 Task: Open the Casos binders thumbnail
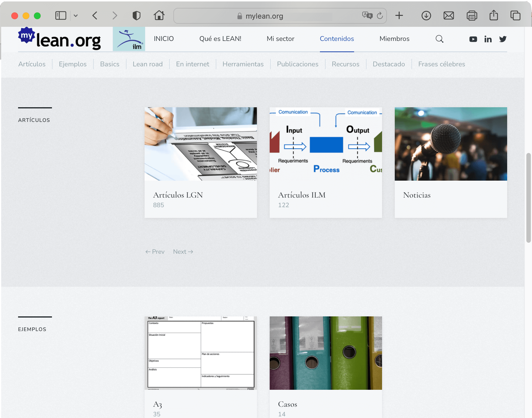coord(326,353)
